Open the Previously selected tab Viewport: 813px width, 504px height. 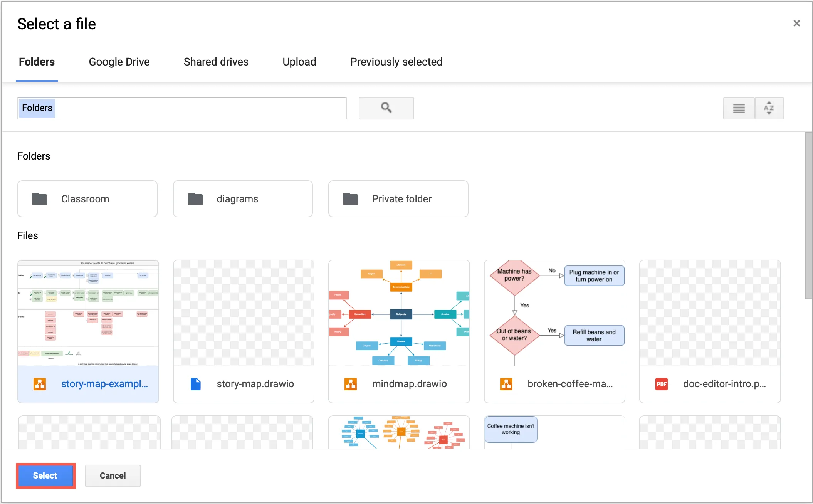(396, 62)
